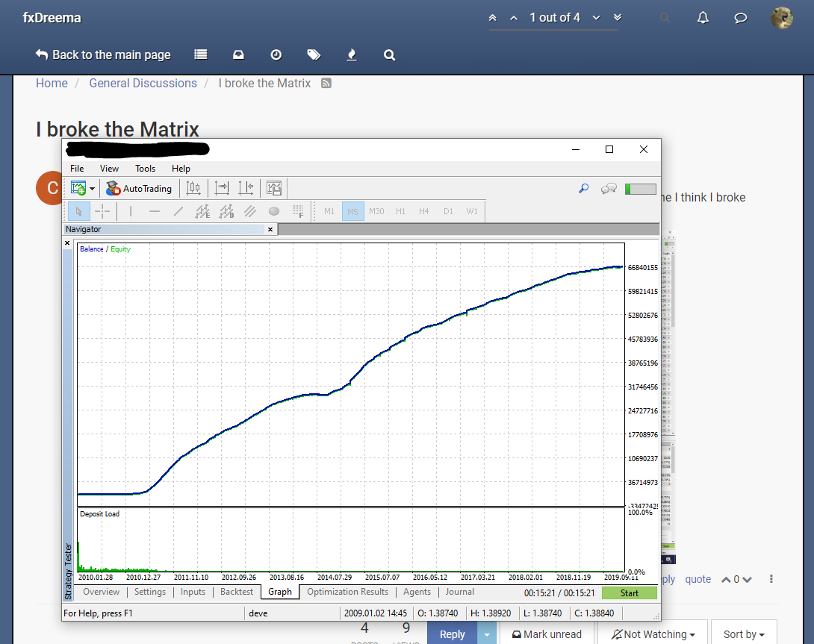Select horizontal line drawing tool
The width and height of the screenshot is (814, 644).
(154, 211)
